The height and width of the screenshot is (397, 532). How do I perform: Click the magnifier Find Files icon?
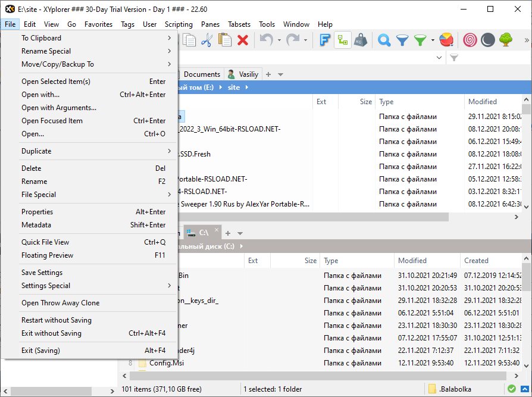coord(384,40)
